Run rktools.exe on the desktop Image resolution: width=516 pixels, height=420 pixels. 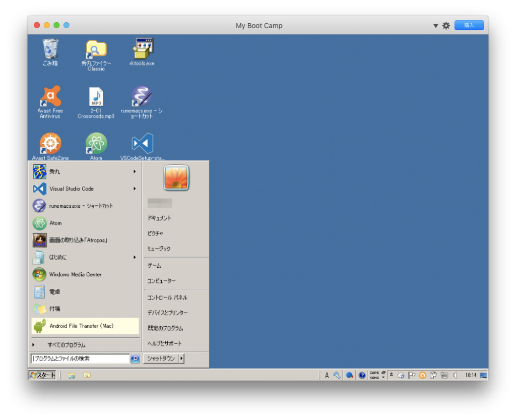(x=143, y=48)
